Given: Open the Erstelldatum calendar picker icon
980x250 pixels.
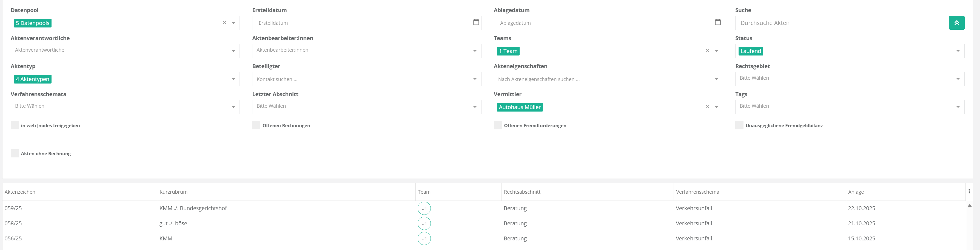Looking at the screenshot, I should pos(475,23).
